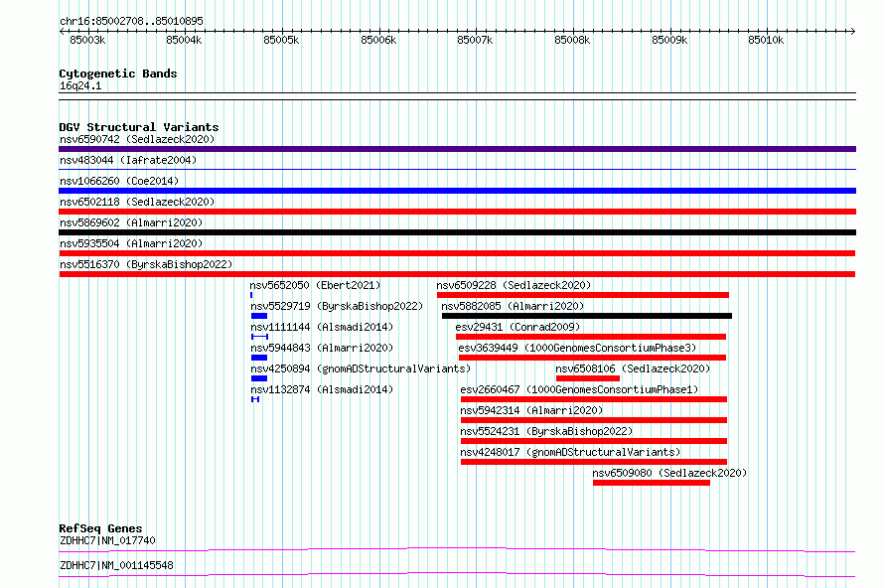Viewport: 884px width, 588px height.
Task: Click the 85005k ruler label
Action: (281, 40)
